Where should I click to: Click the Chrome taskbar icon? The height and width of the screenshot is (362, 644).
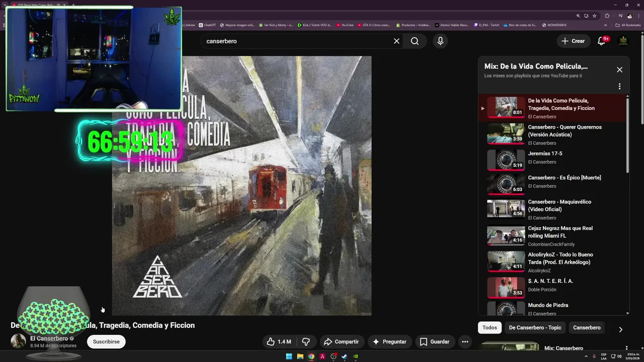[311, 356]
